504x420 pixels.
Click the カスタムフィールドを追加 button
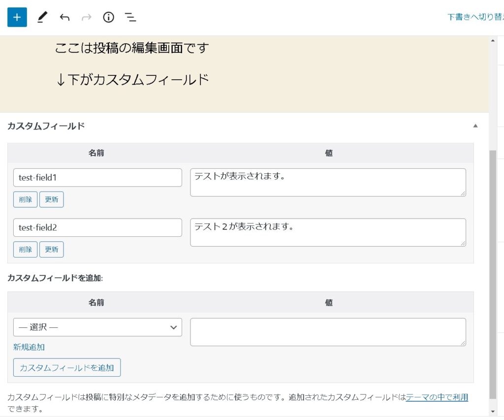click(x=67, y=368)
